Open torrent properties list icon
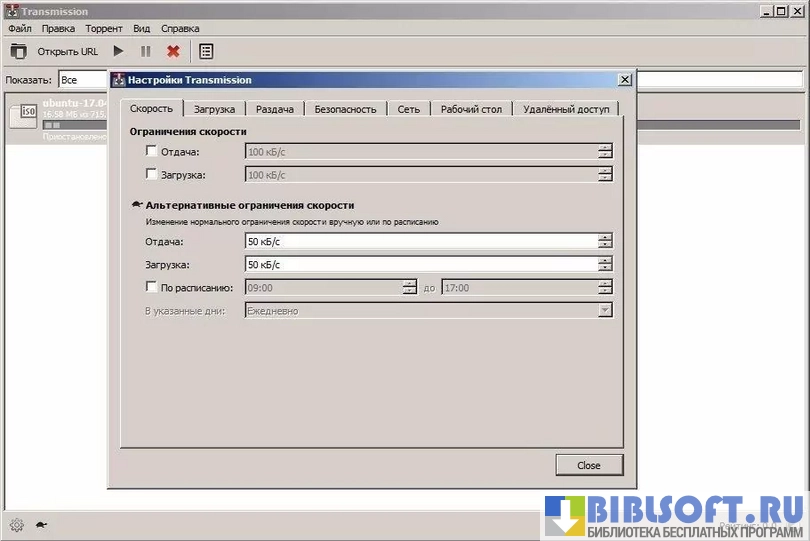The width and height of the screenshot is (810, 541). pyautogui.click(x=206, y=51)
